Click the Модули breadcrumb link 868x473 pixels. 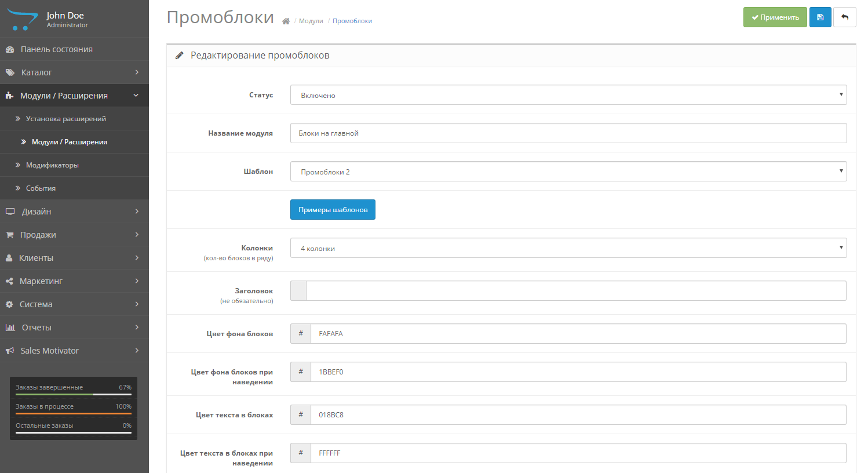coord(311,21)
